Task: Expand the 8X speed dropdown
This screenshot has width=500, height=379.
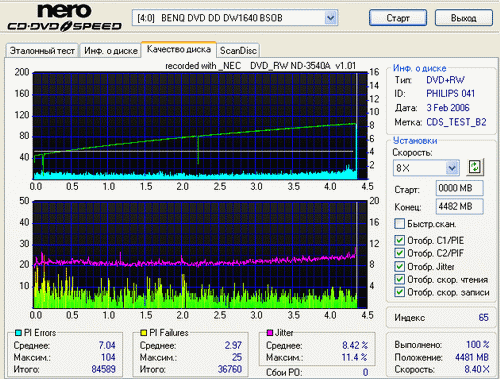Action: (x=452, y=168)
